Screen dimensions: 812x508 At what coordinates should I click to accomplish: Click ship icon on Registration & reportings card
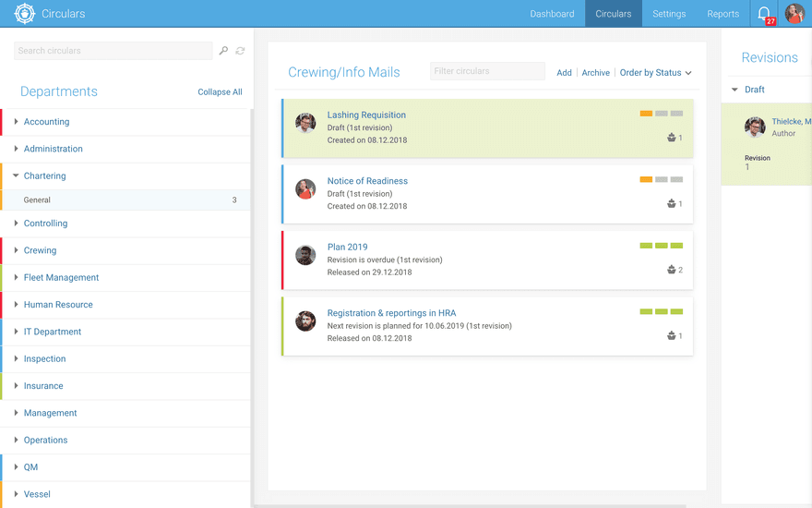671,335
